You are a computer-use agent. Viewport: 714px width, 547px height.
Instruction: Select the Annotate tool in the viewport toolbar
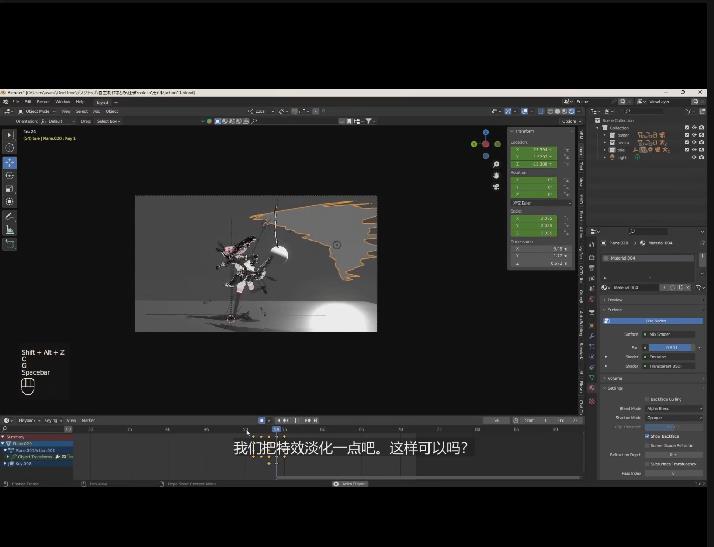(x=10, y=216)
